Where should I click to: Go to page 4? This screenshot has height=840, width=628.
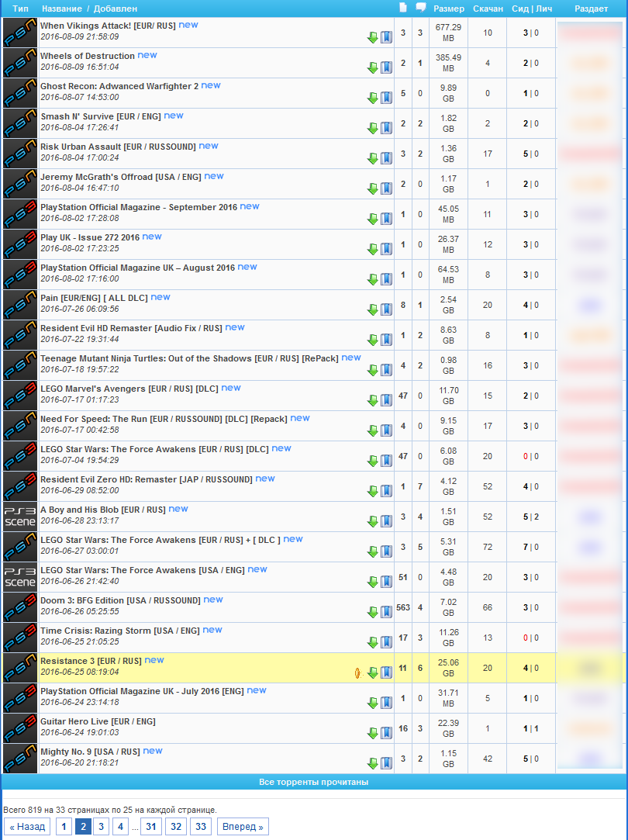pyautogui.click(x=120, y=827)
